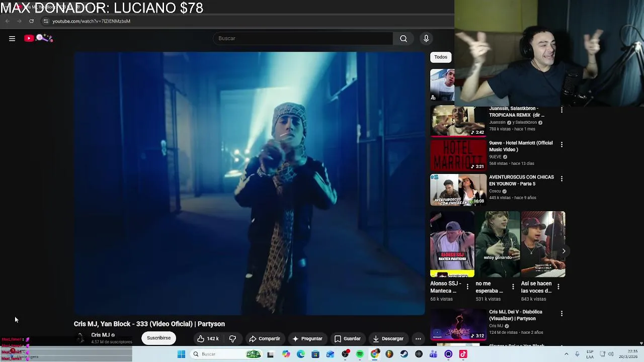644x362 pixels.
Task: Open the pink music-note app on taskbar
Action: click(463, 354)
